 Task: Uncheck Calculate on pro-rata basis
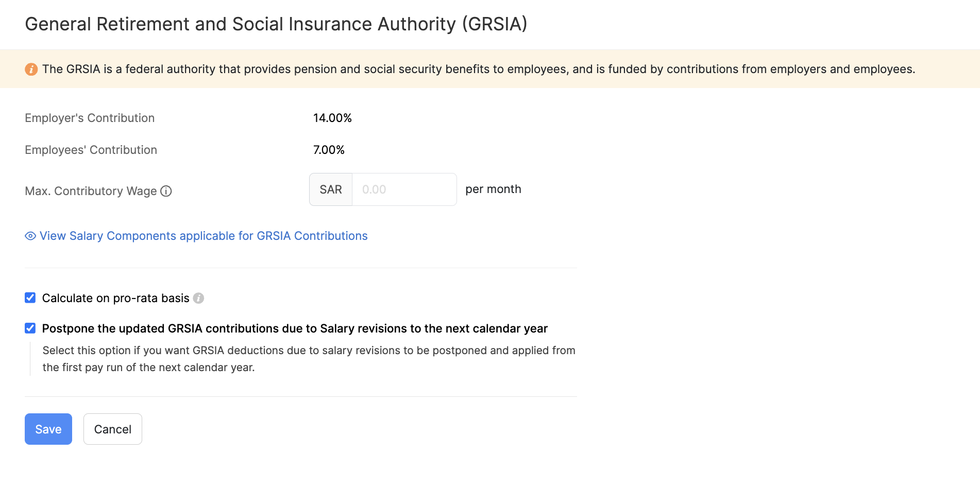point(29,298)
